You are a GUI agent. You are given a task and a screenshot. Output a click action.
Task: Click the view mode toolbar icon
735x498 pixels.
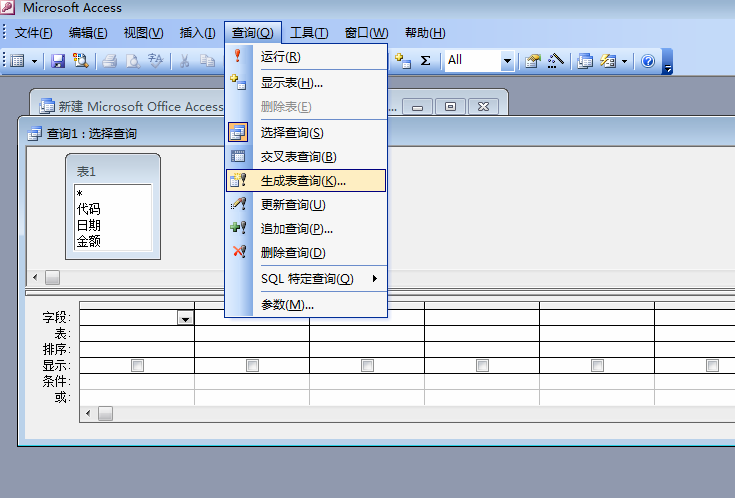[x=18, y=61]
